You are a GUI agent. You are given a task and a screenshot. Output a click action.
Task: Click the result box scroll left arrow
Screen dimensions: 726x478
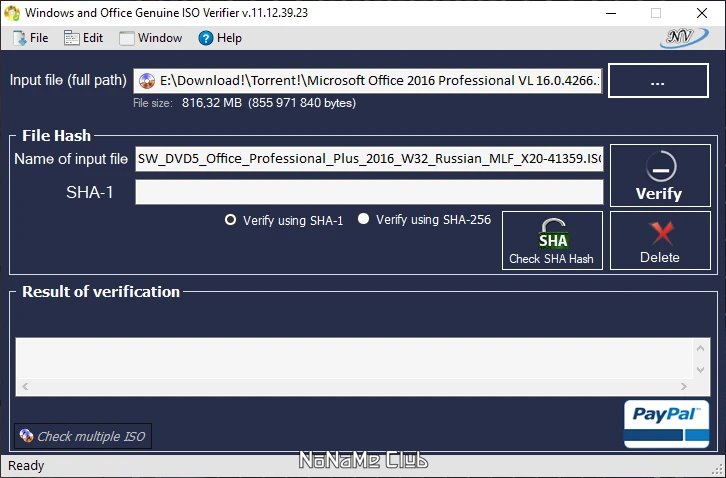25,387
